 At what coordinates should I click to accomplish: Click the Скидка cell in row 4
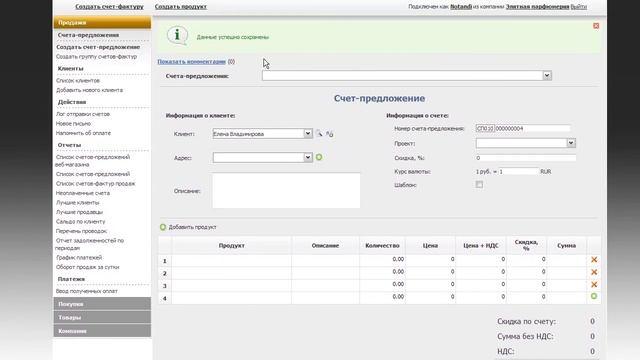tap(526, 297)
